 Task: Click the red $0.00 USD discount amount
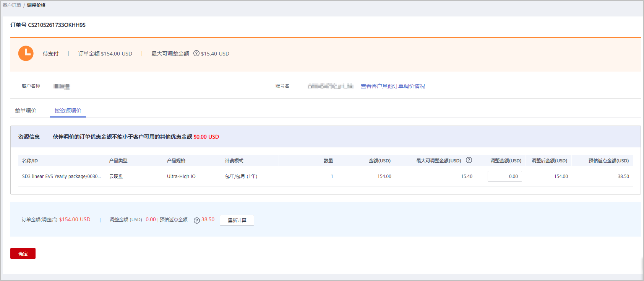pyautogui.click(x=206, y=137)
